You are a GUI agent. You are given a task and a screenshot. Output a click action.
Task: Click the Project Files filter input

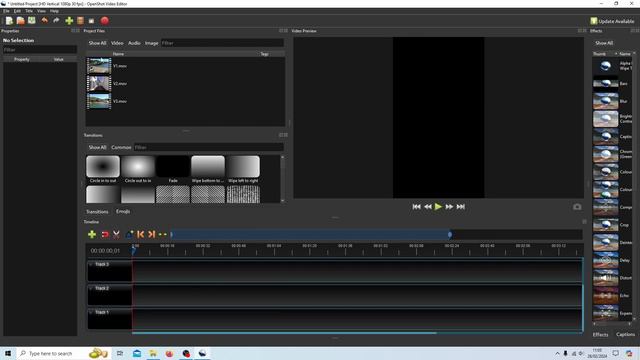pos(222,43)
